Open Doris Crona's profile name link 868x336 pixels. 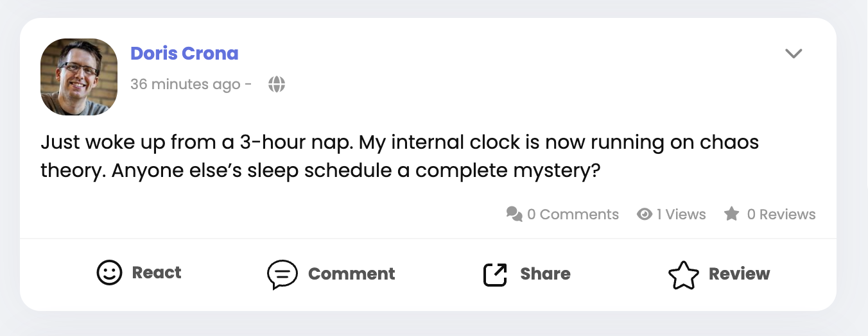(x=184, y=53)
